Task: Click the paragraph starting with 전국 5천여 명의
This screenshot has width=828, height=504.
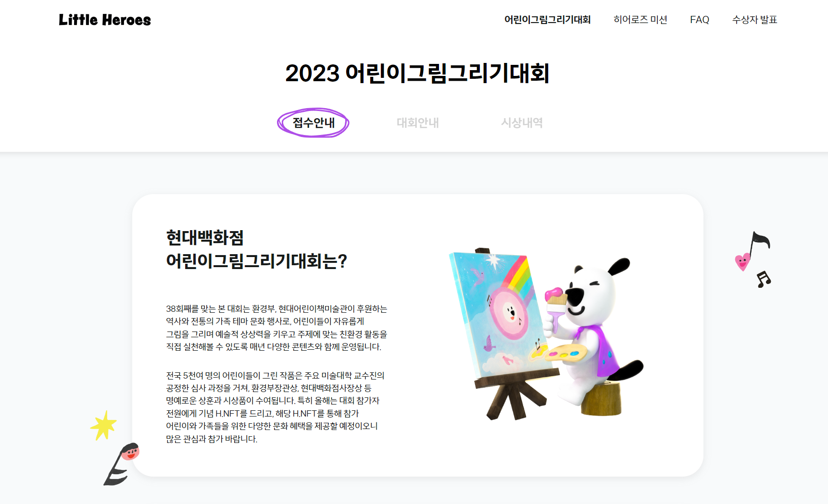Action: 276,407
